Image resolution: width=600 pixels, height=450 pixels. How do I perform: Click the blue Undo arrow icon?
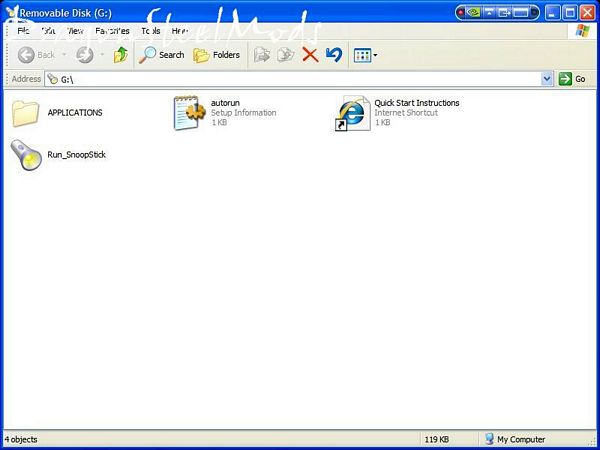pos(334,55)
